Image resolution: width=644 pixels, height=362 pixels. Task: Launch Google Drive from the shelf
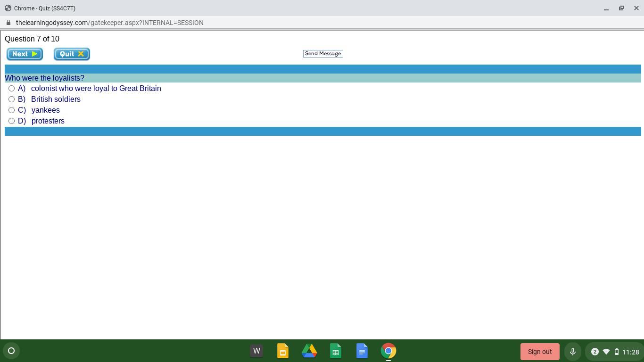coord(309,351)
